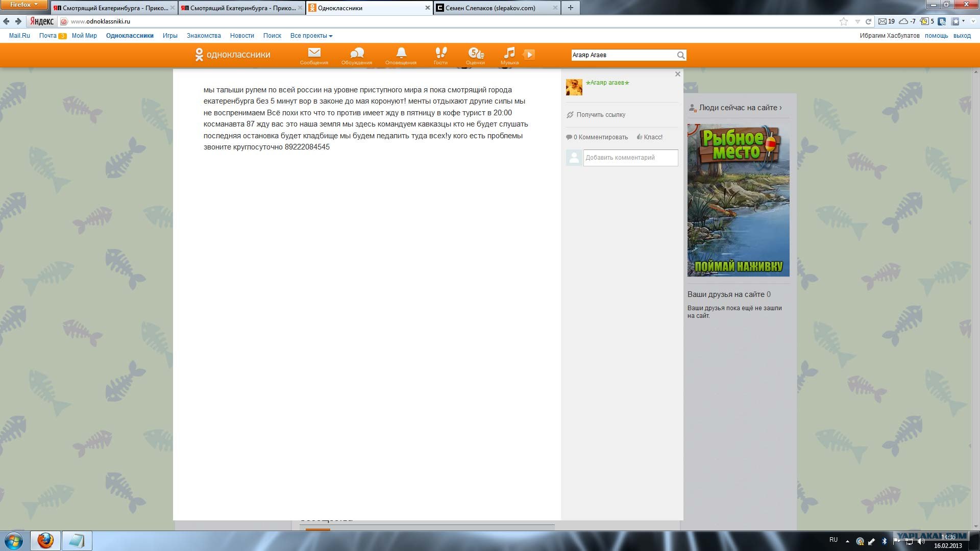The width and height of the screenshot is (980, 551).
Task: Bookmark this page with star
Action: coord(844,21)
